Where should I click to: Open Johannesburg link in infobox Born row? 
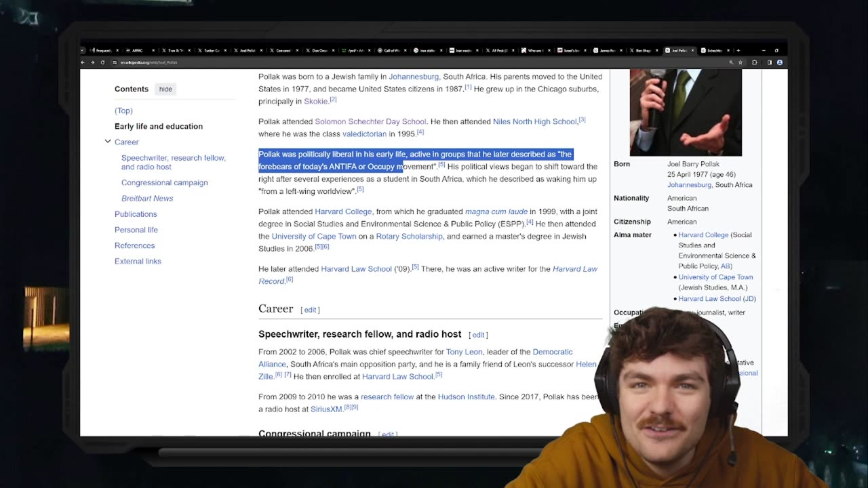pyautogui.click(x=690, y=185)
